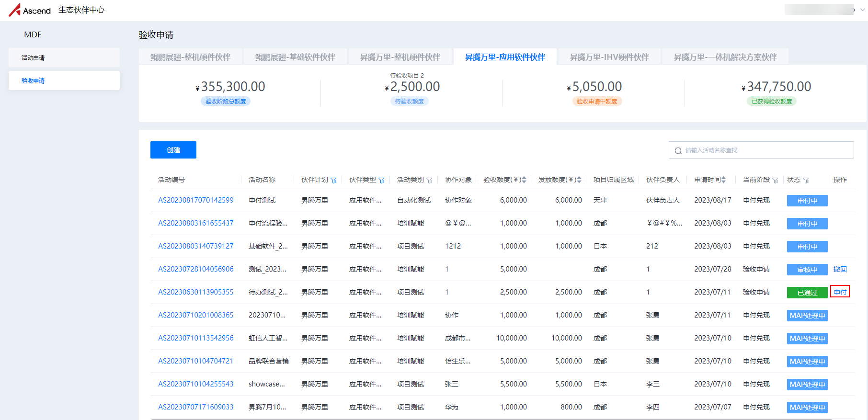Click 虹信人工智... activity name cell

point(268,338)
